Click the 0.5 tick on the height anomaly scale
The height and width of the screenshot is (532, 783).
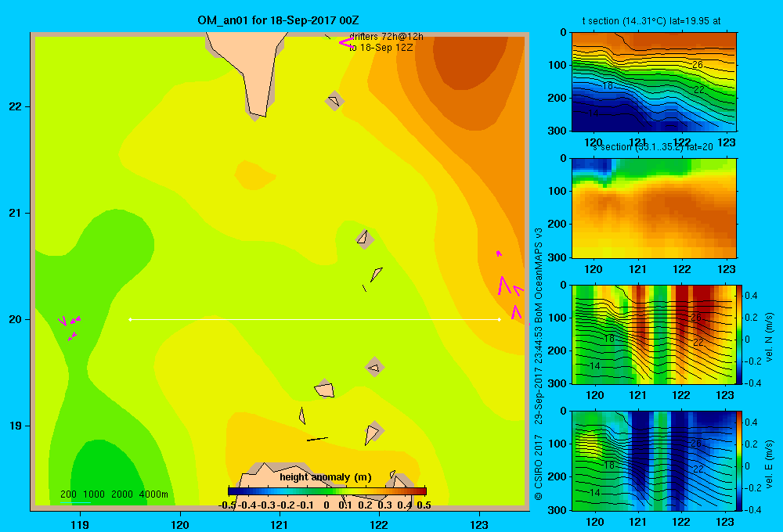[424, 505]
